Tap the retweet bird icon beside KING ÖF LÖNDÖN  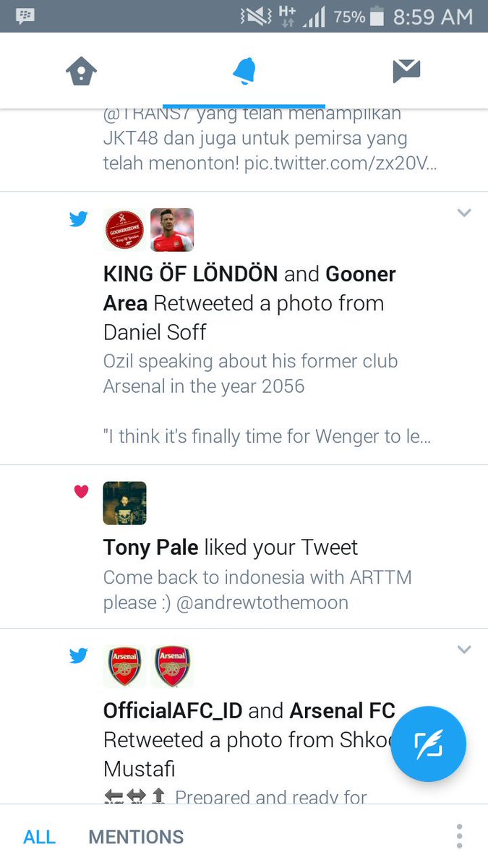pos(79,218)
